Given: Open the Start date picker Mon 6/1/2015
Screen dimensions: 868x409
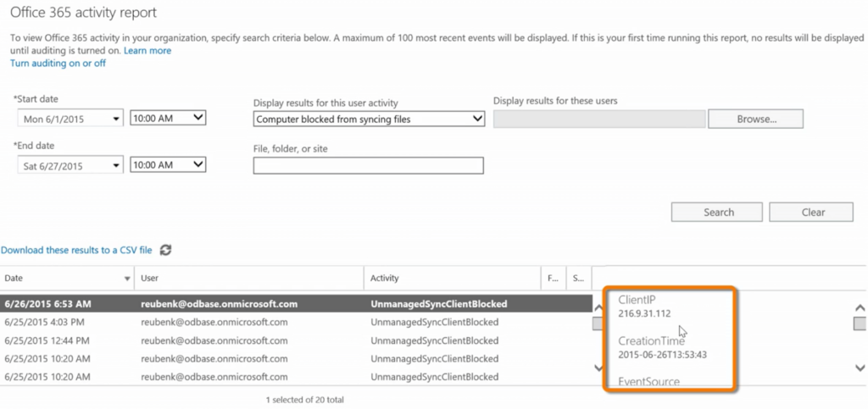Looking at the screenshot, I should click(x=70, y=119).
